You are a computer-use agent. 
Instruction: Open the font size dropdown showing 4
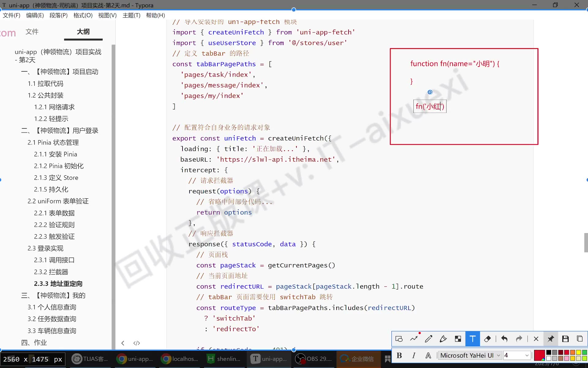tap(517, 355)
